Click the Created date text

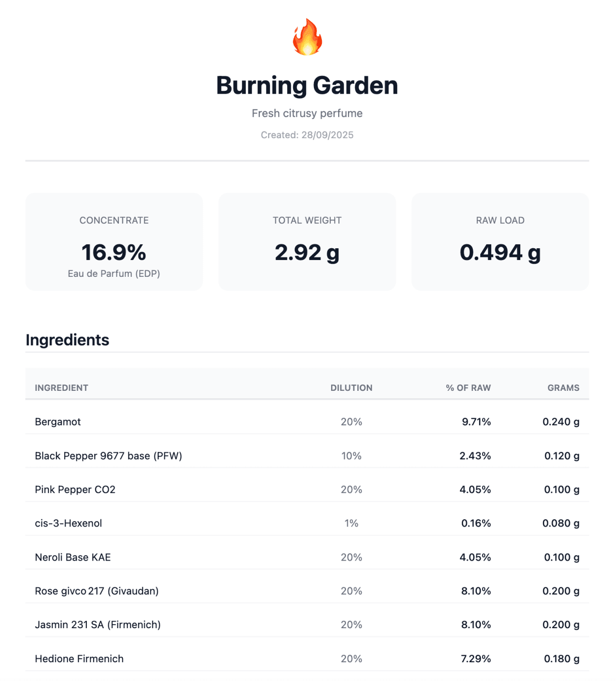coord(307,135)
